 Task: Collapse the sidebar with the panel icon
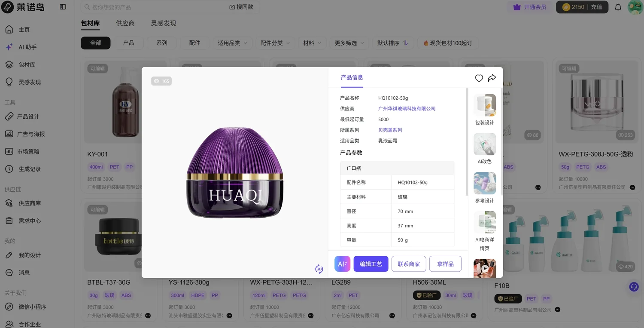tap(63, 7)
